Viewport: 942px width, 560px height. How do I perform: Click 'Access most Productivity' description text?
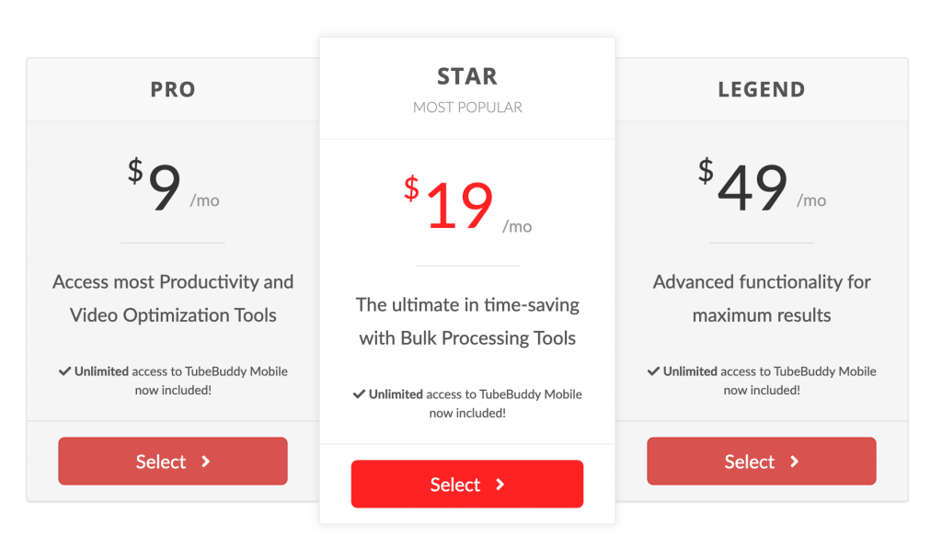click(x=173, y=298)
